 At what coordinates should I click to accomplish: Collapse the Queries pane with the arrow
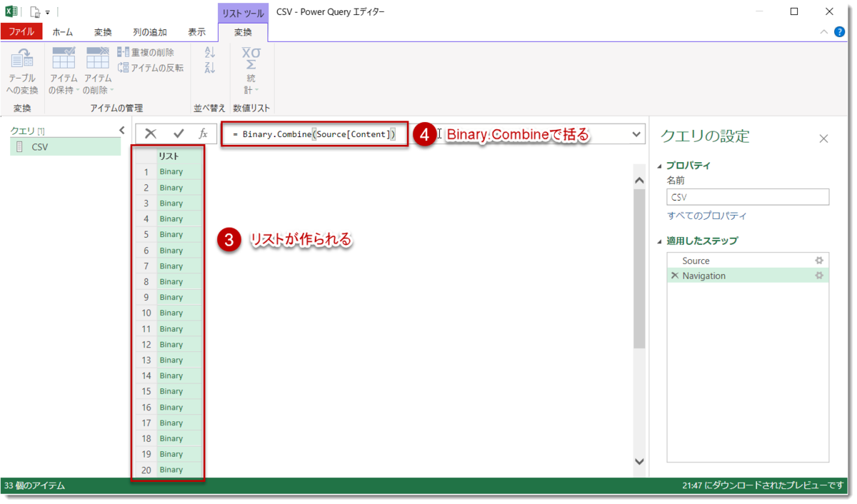[x=122, y=130]
